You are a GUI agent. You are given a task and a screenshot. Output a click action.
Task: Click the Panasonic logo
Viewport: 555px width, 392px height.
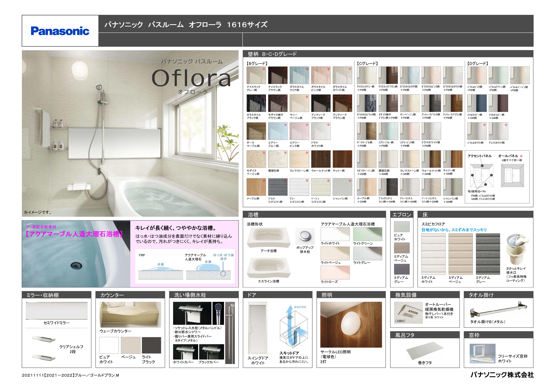pyautogui.click(x=60, y=31)
